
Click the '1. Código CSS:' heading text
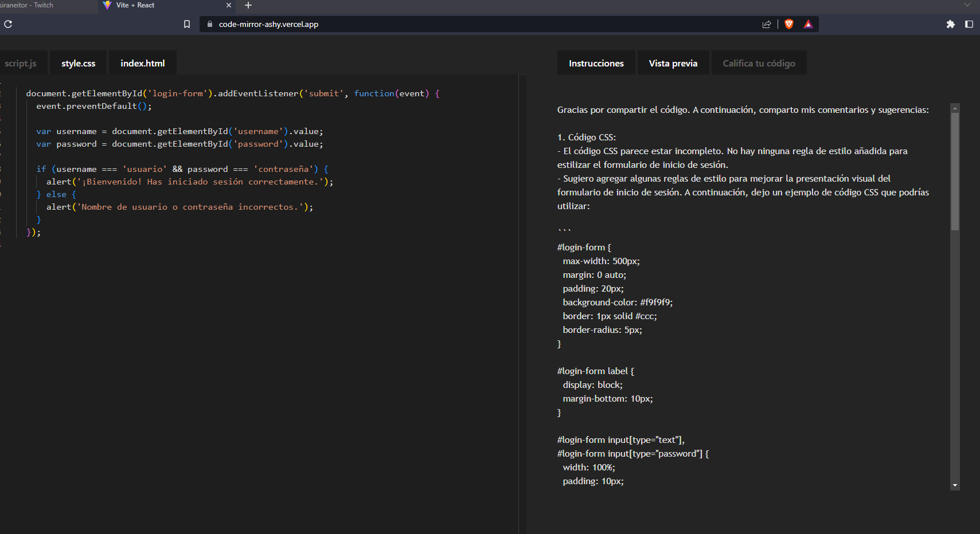[x=587, y=138]
